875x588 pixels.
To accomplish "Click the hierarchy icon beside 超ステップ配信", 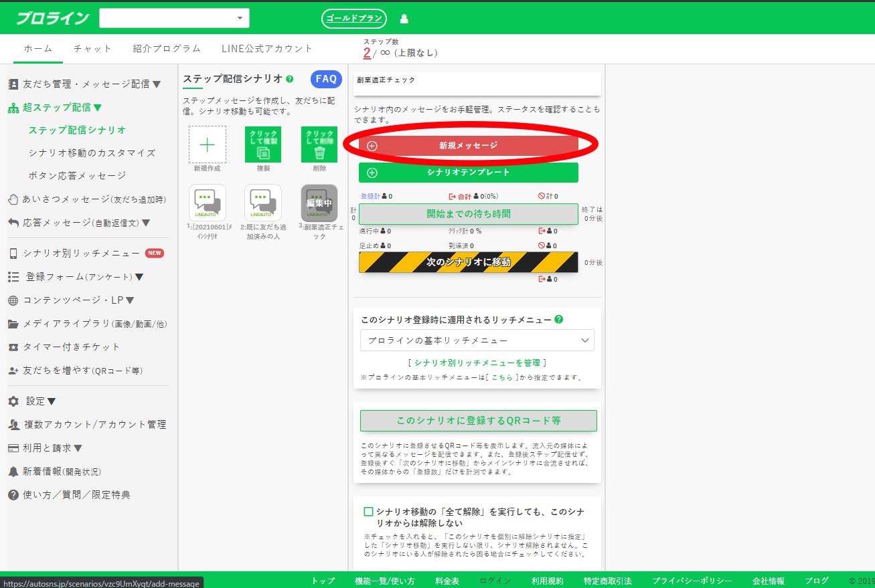I will coord(13,107).
